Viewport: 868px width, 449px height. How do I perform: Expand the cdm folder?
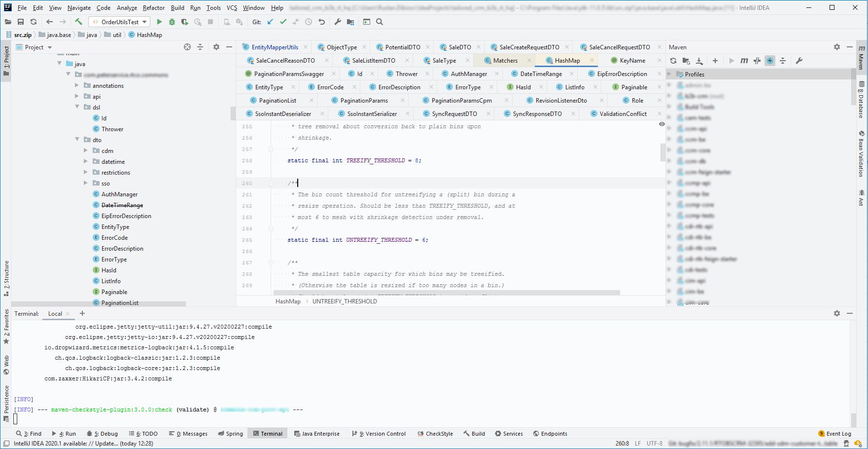click(x=86, y=150)
